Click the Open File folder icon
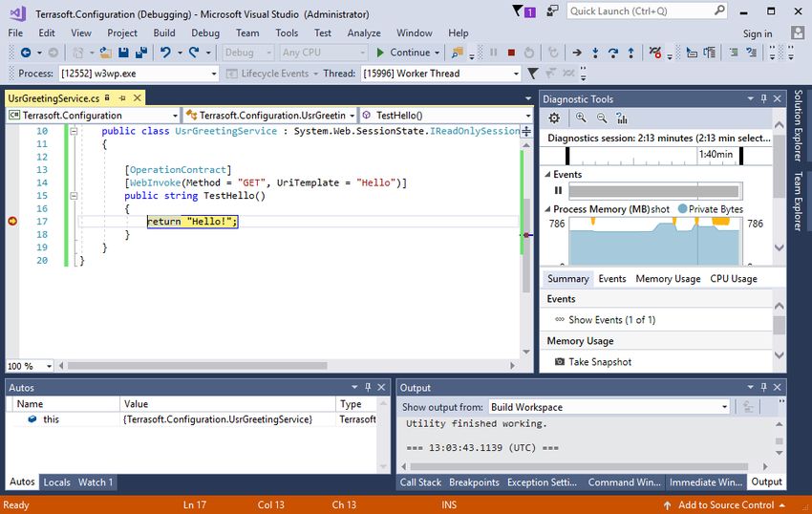Image resolution: width=812 pixels, height=514 pixels. click(106, 53)
